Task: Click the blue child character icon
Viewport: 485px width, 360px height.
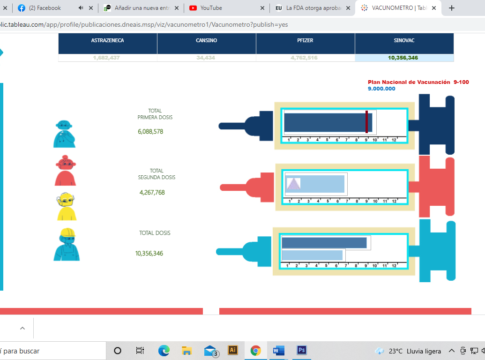Action: (64, 134)
